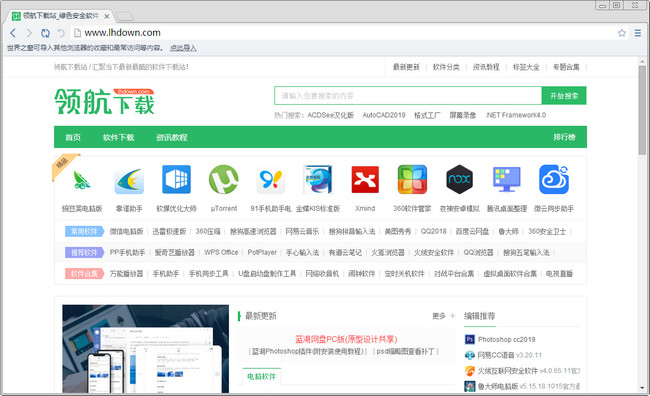Open the μTorrent app icon
The height and width of the screenshot is (396, 650).
point(223,180)
